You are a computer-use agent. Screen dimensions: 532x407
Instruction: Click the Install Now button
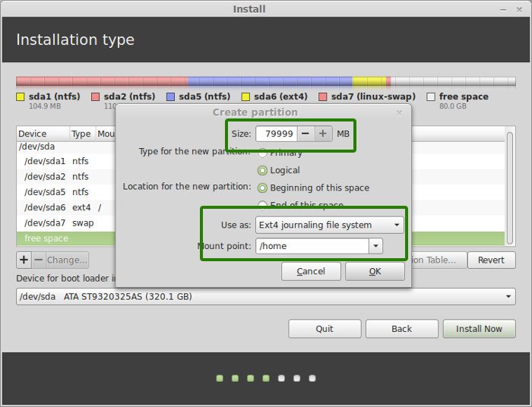(x=479, y=329)
